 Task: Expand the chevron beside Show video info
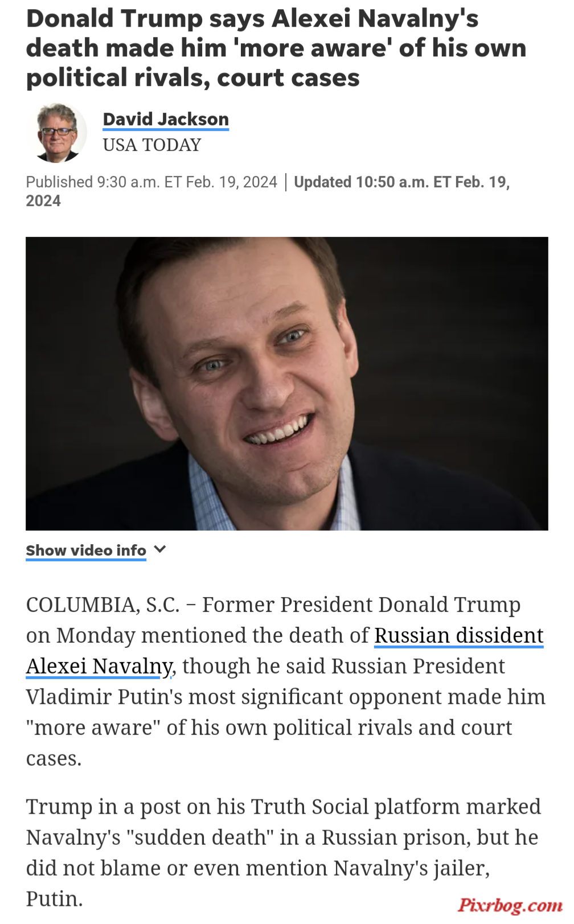tap(160, 549)
